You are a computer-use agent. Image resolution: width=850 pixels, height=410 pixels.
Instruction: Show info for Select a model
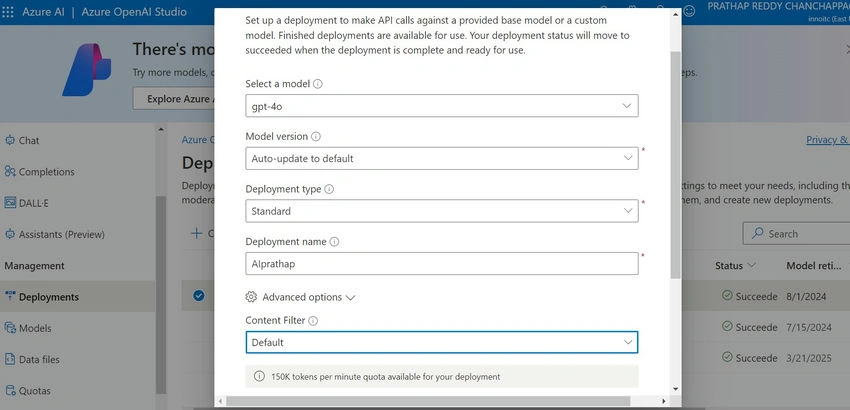coord(318,84)
